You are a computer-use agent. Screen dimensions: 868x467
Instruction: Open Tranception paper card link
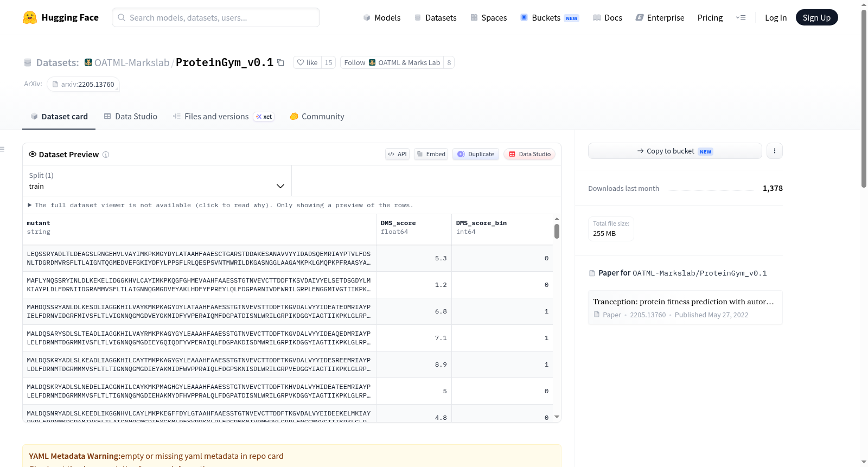click(x=685, y=308)
